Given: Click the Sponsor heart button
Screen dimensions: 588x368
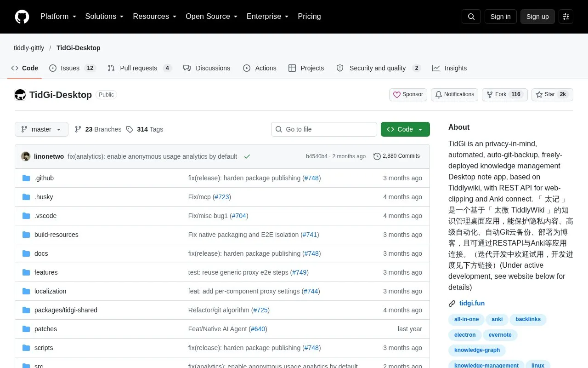Looking at the screenshot, I should tap(408, 95).
